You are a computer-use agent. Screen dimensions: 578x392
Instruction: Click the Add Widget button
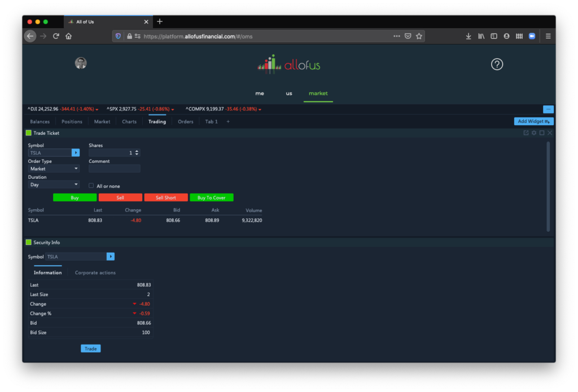pos(533,121)
